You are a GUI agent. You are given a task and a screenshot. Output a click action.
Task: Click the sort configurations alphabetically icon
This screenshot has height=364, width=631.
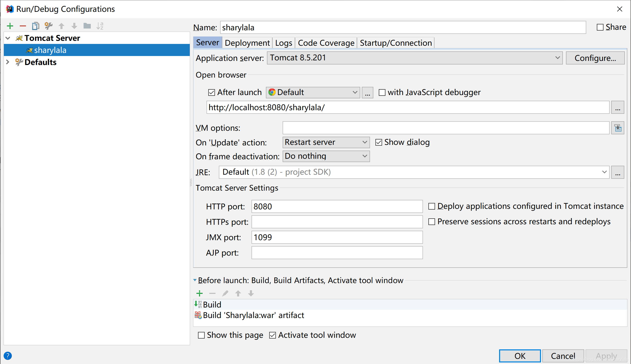pos(100,26)
